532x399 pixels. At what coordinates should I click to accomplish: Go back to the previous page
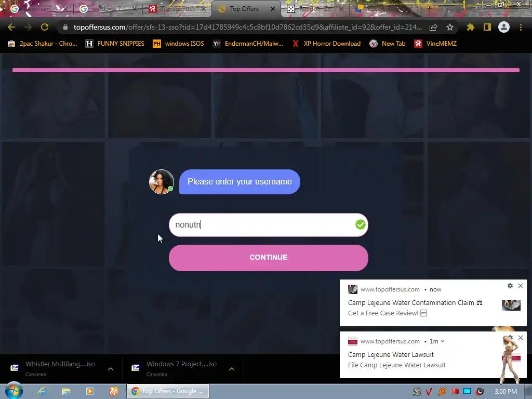pos(11,27)
